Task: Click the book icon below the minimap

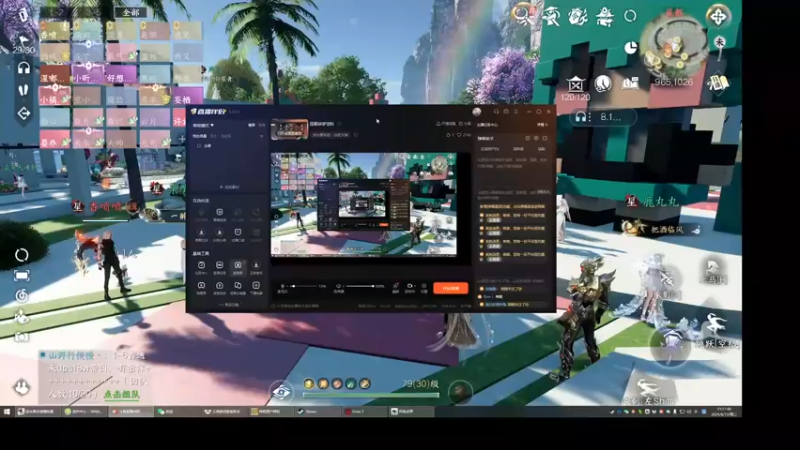Action: click(x=718, y=85)
